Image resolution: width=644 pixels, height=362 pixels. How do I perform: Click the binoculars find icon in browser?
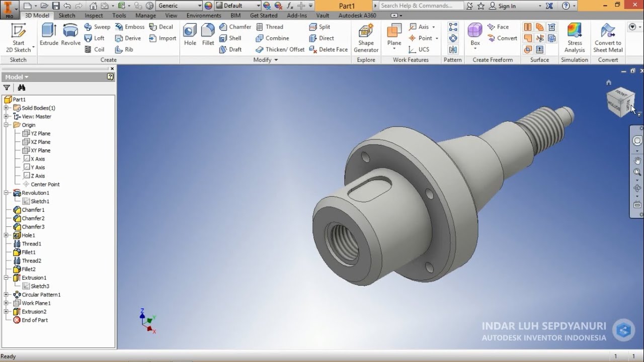coord(22,87)
